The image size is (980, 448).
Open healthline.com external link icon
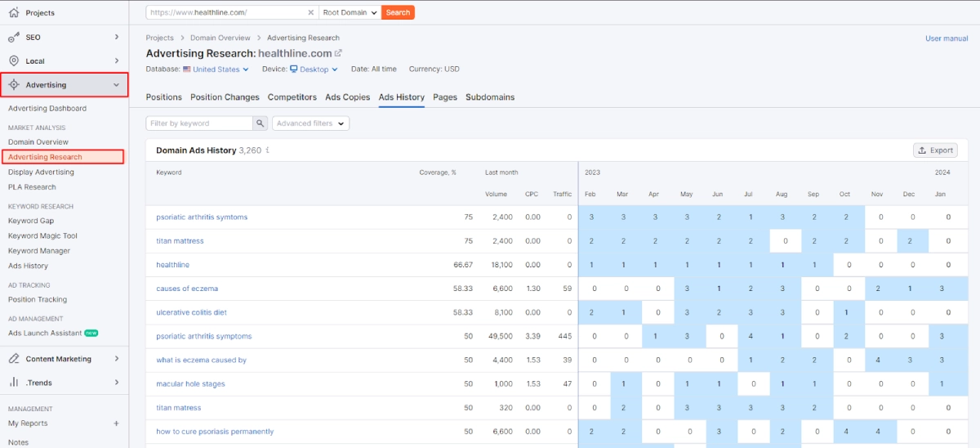(338, 53)
